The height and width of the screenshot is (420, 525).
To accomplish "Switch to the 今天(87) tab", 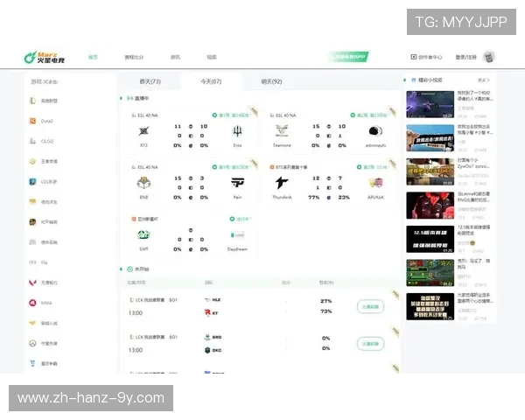I will tap(211, 81).
